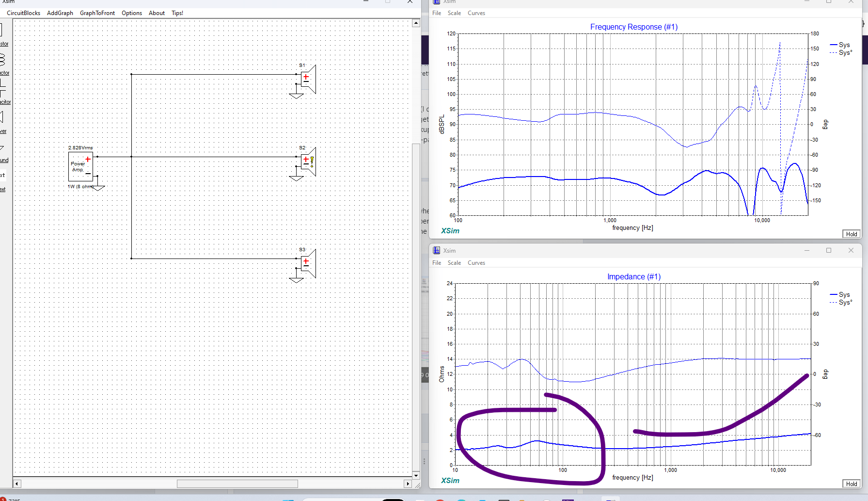The width and height of the screenshot is (868, 501).
Task: Open Curves menu in Frequency Response window
Action: coord(476,13)
